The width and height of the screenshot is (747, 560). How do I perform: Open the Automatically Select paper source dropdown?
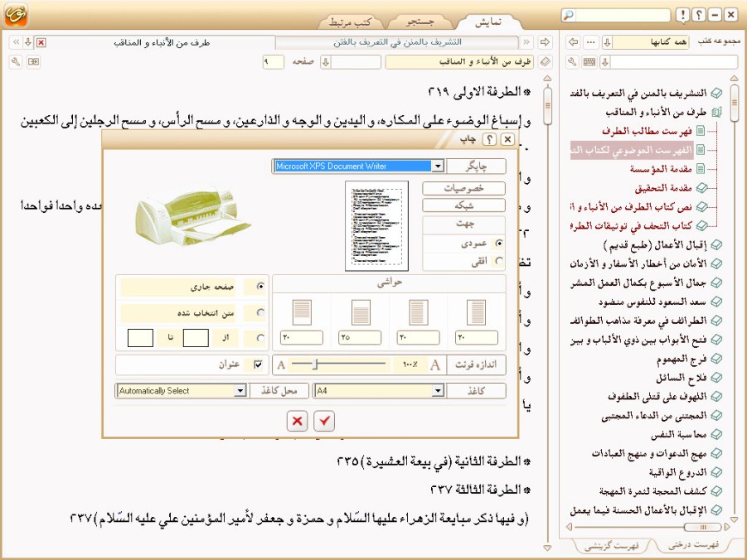coord(240,391)
